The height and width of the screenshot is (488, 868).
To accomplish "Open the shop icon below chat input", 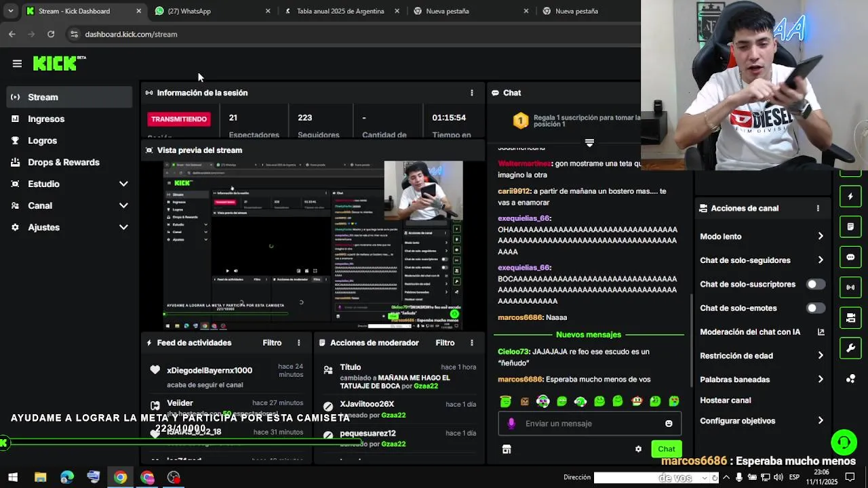I will [x=506, y=449].
